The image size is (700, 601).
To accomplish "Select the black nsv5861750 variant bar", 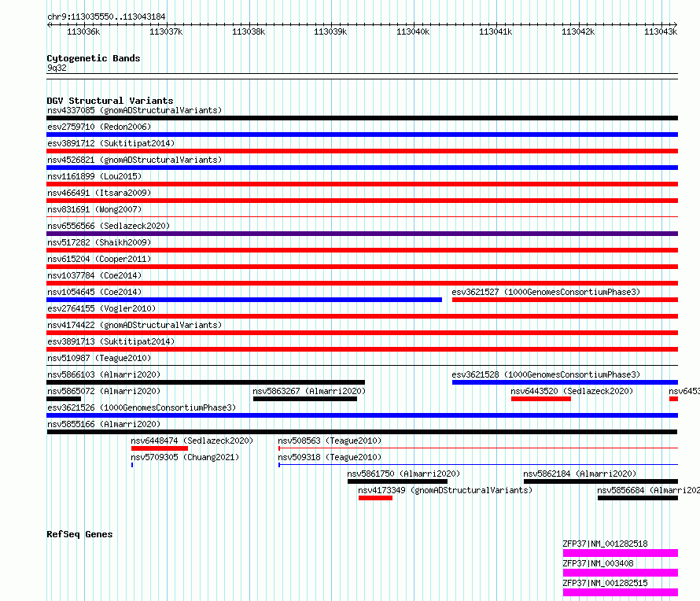I will coord(397,481).
